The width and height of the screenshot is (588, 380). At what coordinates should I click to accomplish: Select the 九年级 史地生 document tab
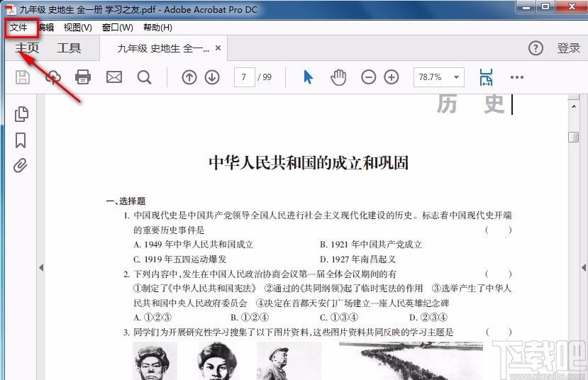163,48
